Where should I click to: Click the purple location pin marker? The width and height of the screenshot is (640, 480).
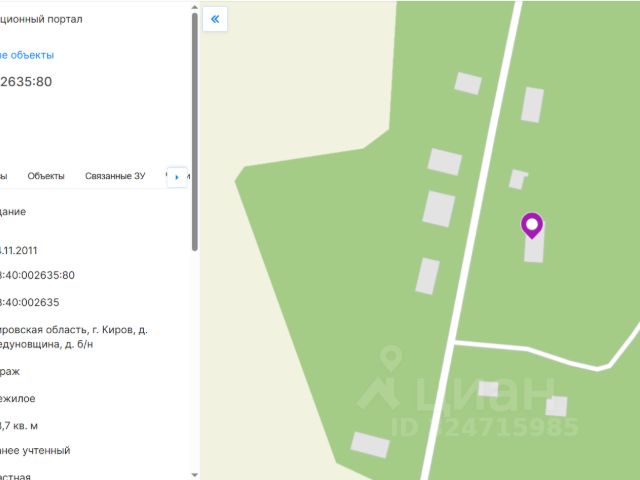(532, 225)
